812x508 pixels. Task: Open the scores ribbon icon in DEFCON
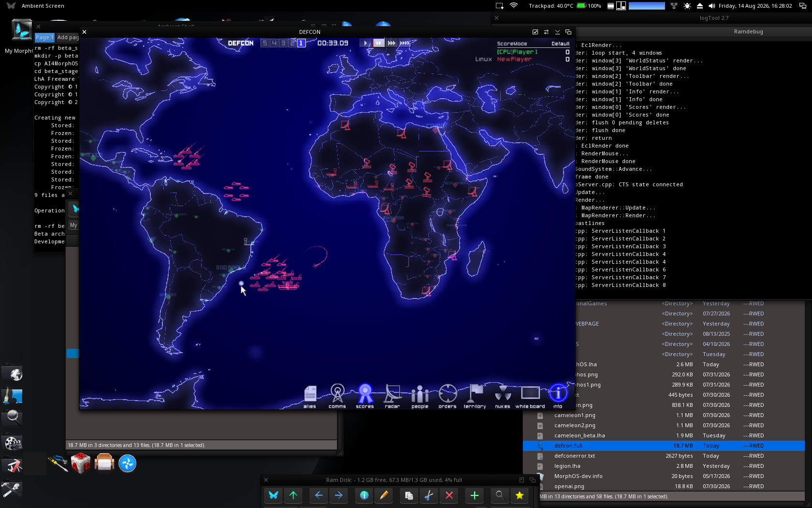(x=365, y=396)
